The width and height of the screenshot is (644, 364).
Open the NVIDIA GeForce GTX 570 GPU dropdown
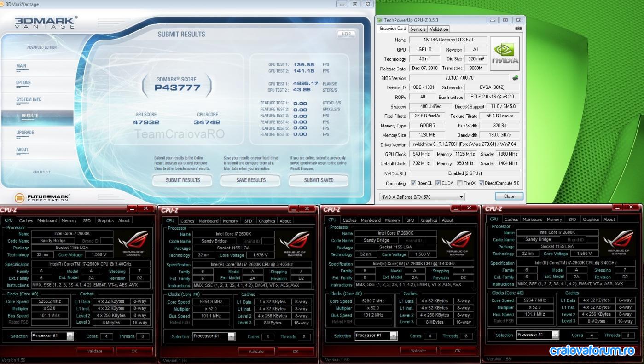click(422, 197)
